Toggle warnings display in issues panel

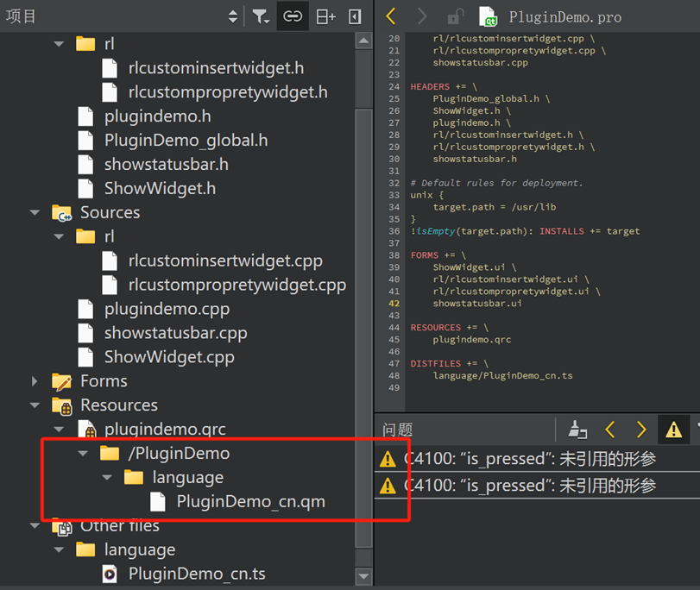tap(673, 430)
